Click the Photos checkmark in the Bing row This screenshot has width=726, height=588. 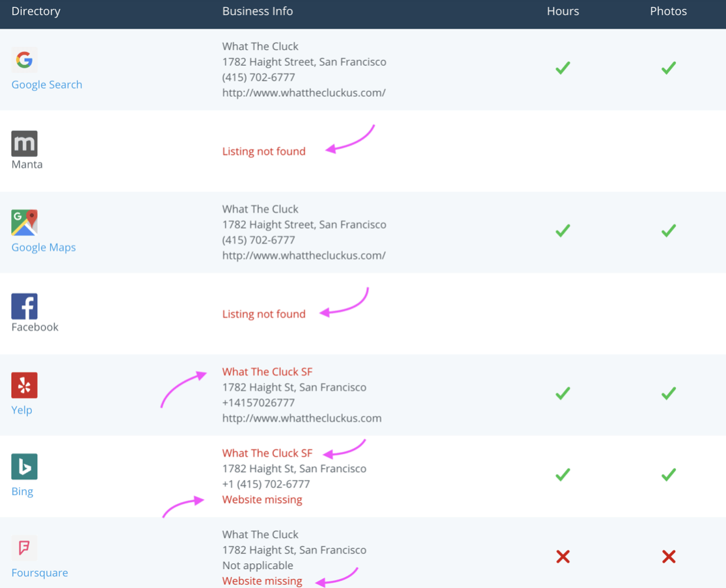(x=669, y=475)
